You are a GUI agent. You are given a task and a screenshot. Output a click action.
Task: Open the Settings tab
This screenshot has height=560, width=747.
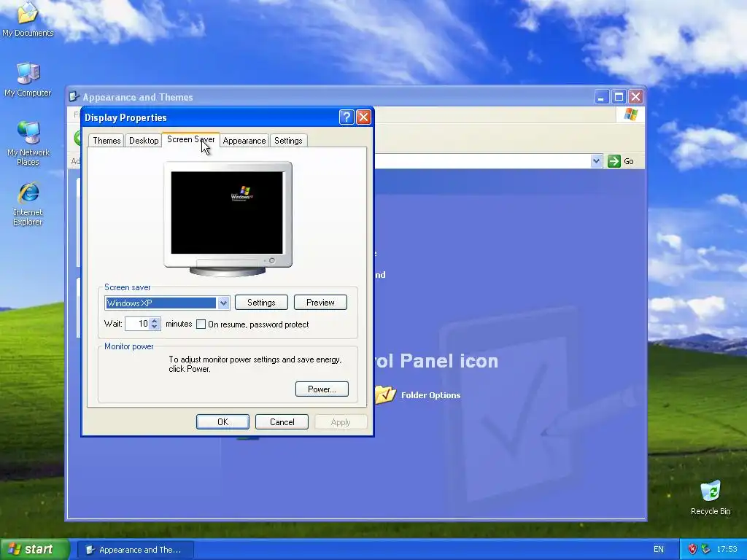[x=288, y=141]
